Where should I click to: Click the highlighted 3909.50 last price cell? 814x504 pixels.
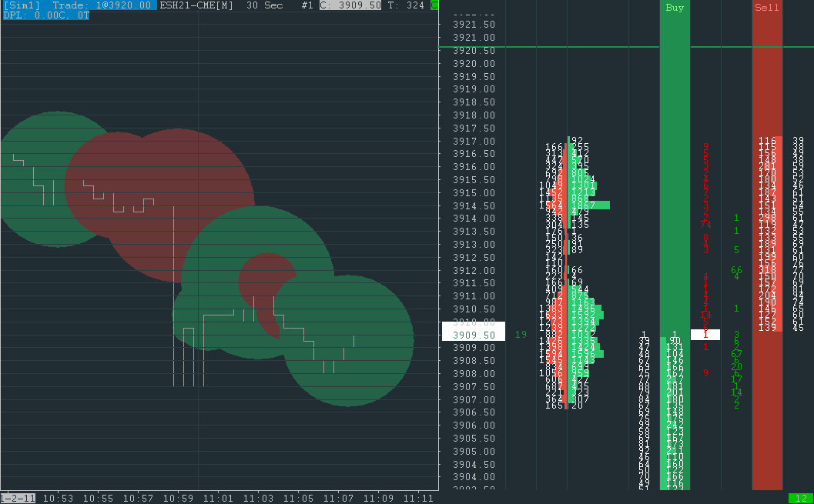[x=474, y=332]
